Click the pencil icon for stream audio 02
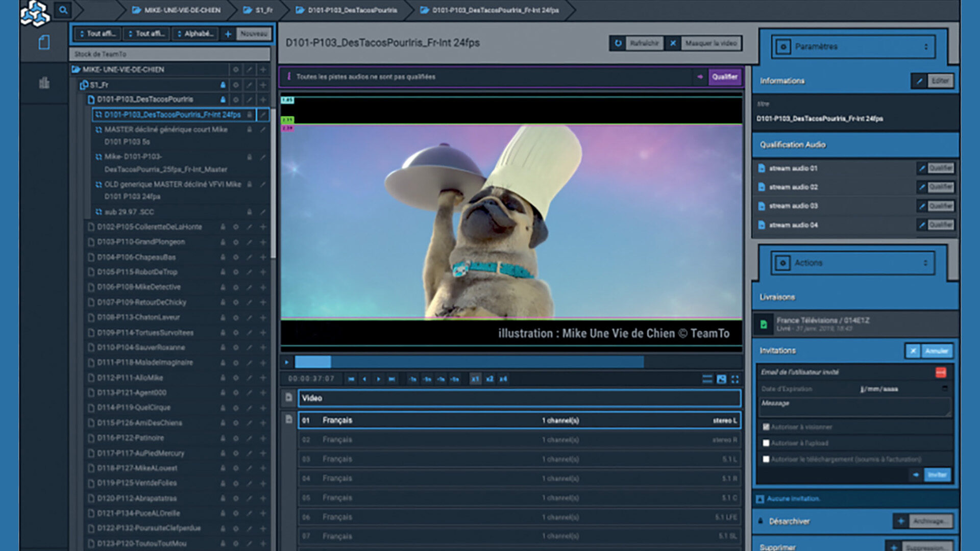This screenshot has height=551, width=980. (x=922, y=187)
